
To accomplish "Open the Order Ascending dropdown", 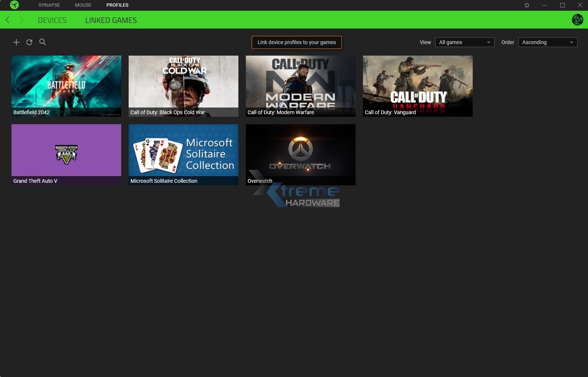I will [548, 42].
